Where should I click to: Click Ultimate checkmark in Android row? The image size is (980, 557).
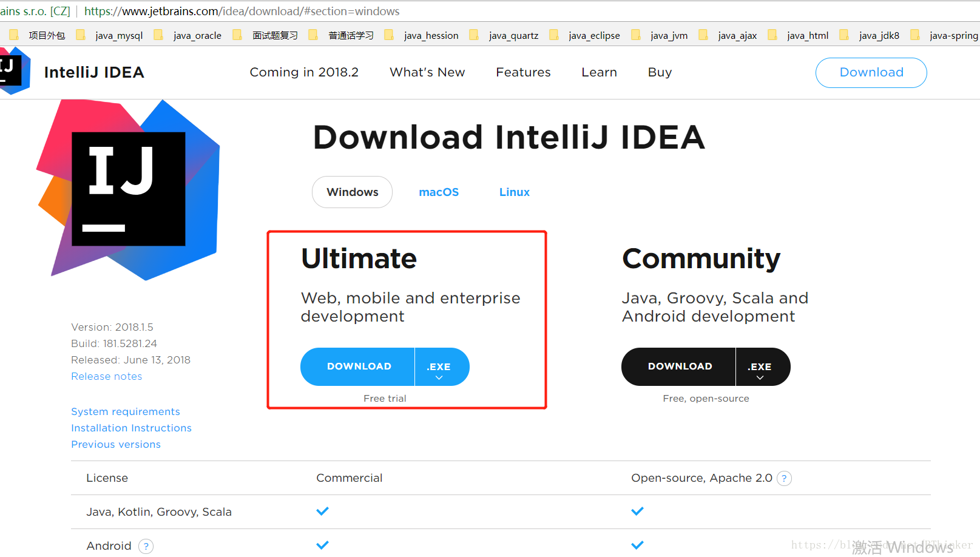tap(322, 545)
